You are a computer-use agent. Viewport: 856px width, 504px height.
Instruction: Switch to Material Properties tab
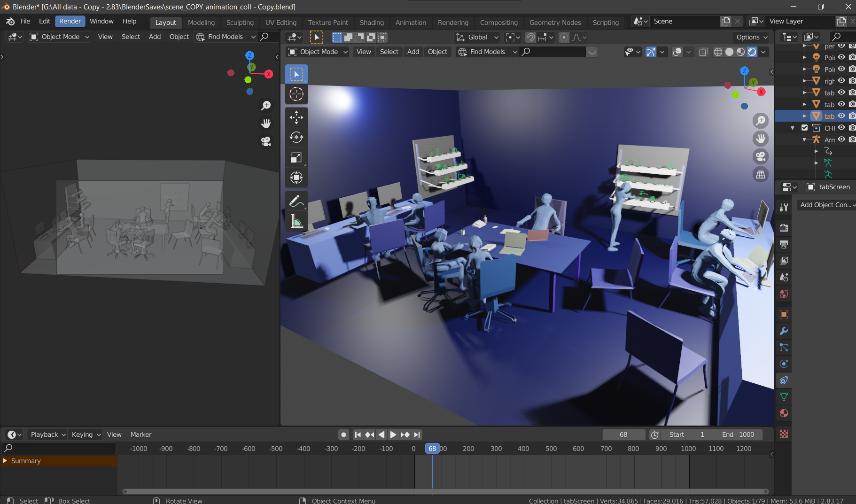(784, 413)
